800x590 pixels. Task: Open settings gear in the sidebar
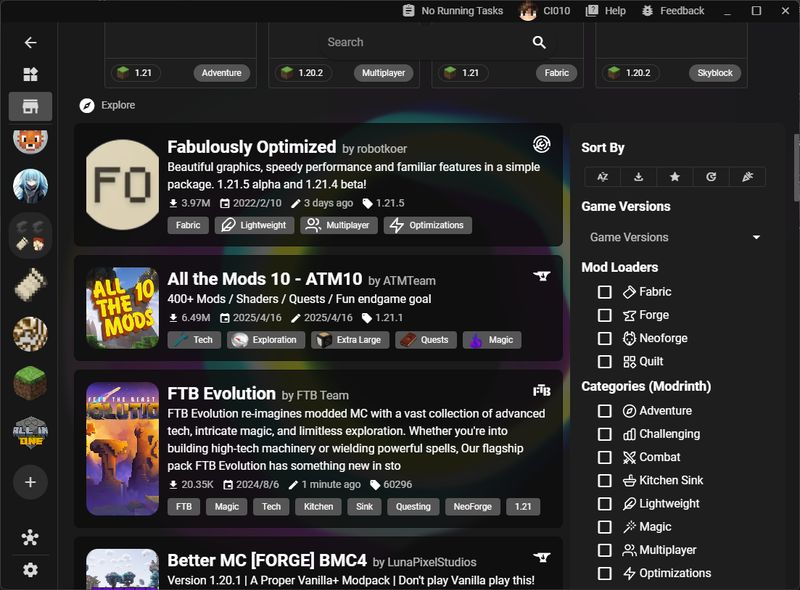[x=30, y=570]
